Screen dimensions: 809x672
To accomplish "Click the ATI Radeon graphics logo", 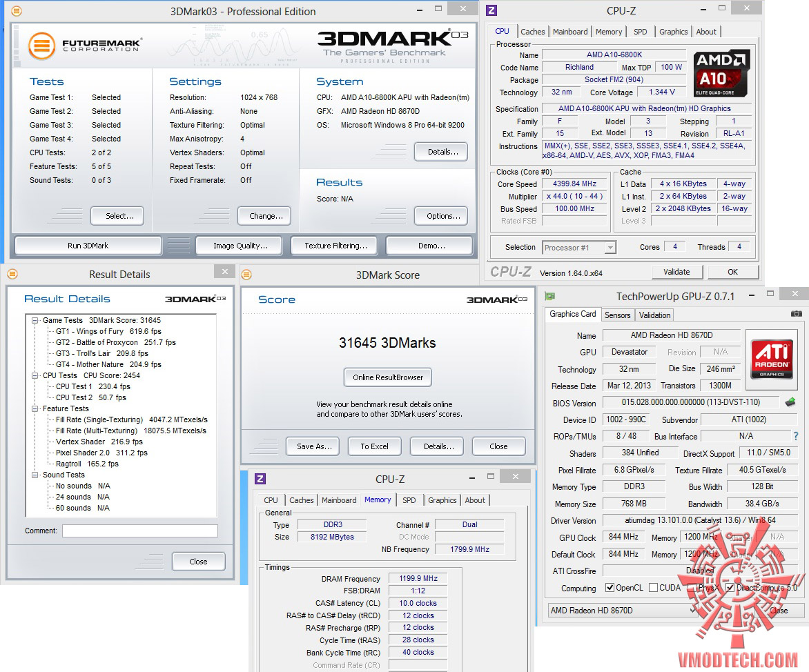I will (771, 359).
